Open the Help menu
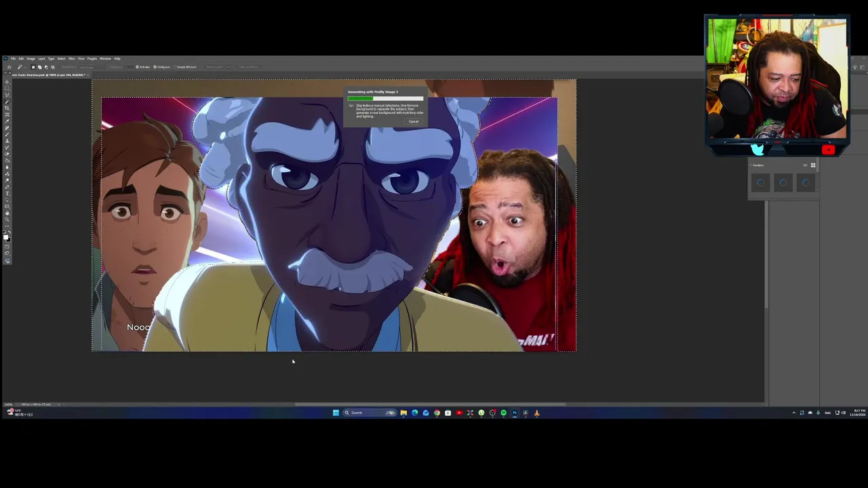This screenshot has width=868, height=488. pos(117,58)
